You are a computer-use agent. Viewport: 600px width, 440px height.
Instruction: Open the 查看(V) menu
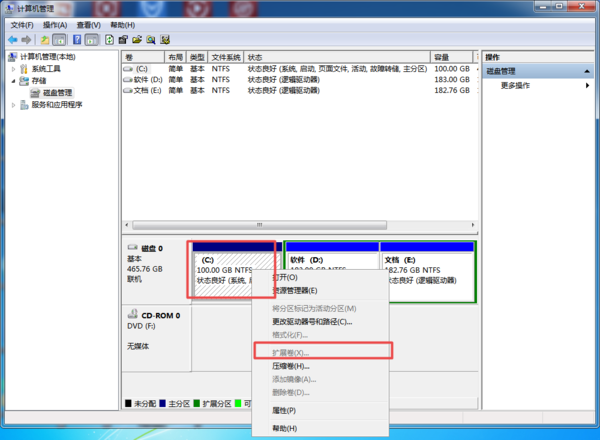(88, 25)
